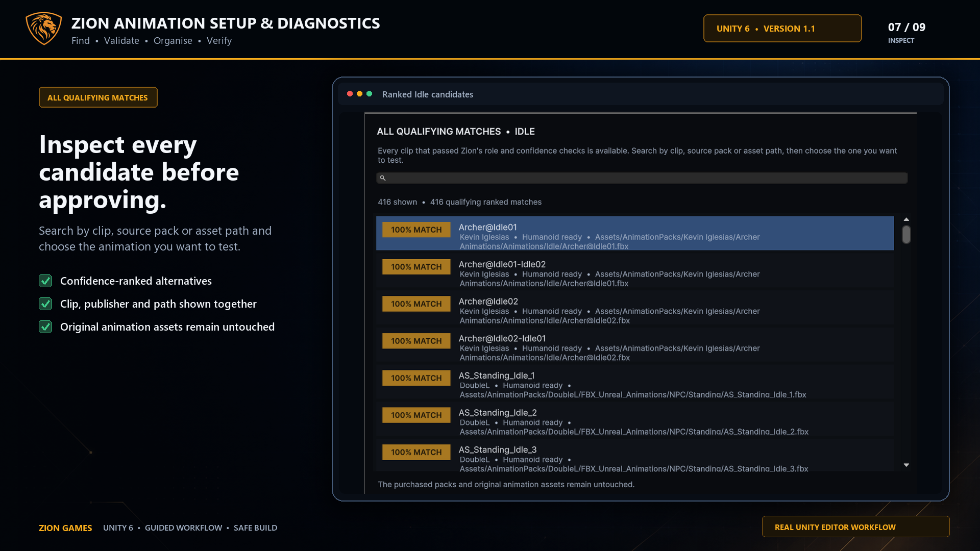Click the Organise step in the header subtitle

click(x=173, y=41)
